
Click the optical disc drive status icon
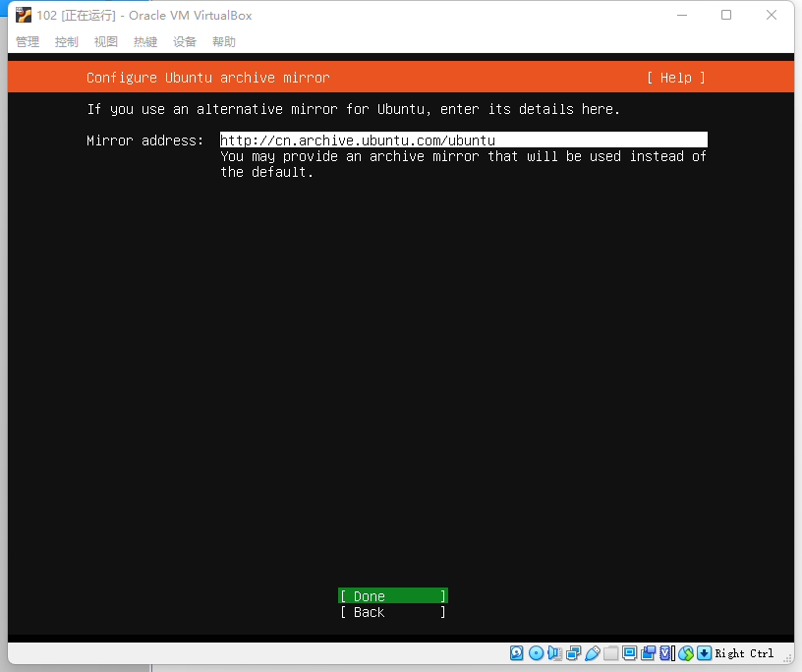[x=536, y=653]
